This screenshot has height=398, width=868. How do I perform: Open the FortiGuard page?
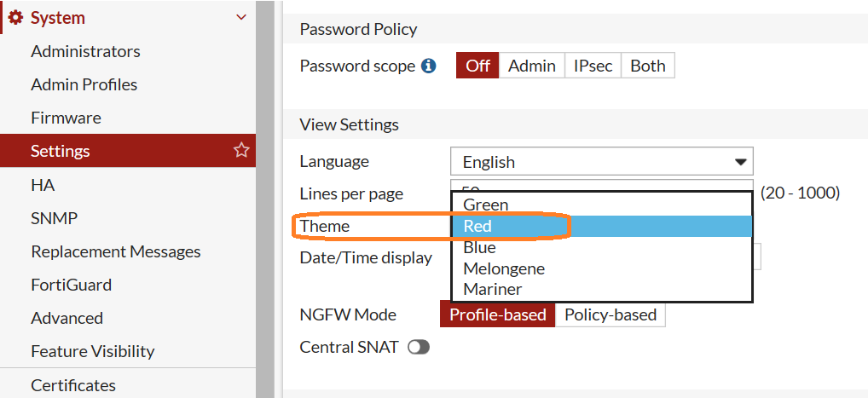click(71, 285)
